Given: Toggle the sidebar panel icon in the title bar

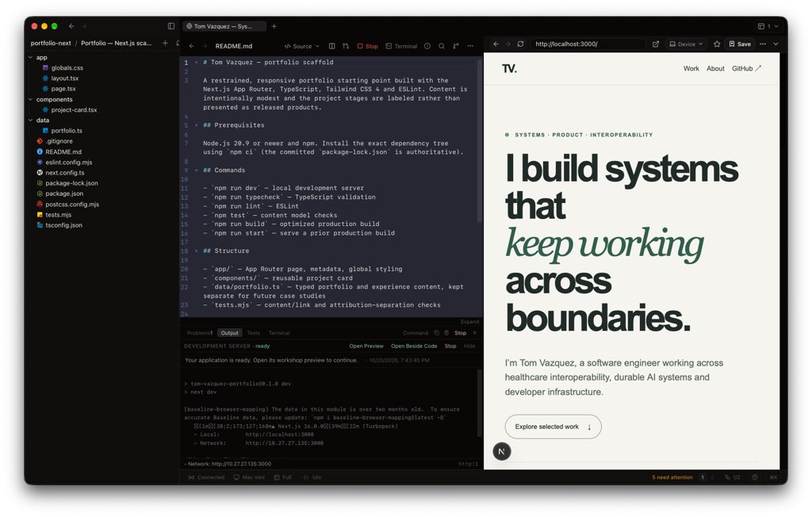Looking at the screenshot, I should (x=171, y=26).
